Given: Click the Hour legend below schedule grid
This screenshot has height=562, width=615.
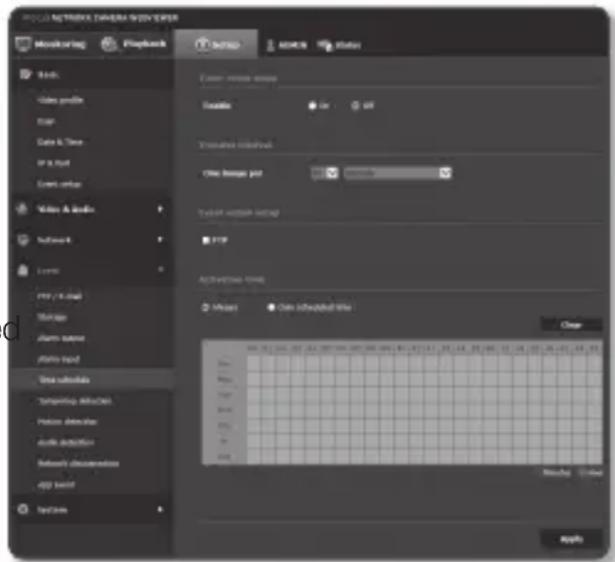Looking at the screenshot, I should tap(590, 473).
